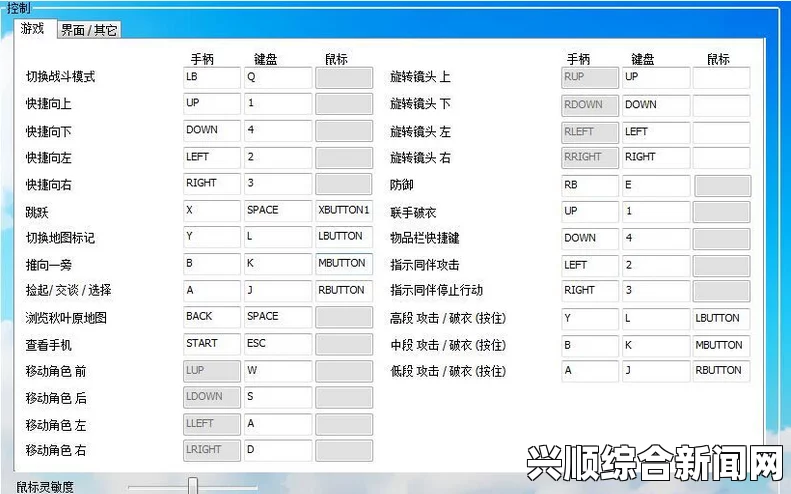This screenshot has width=791, height=494.
Task: Select 手柄 field DOWN for 快捷向下
Action: 212,131
